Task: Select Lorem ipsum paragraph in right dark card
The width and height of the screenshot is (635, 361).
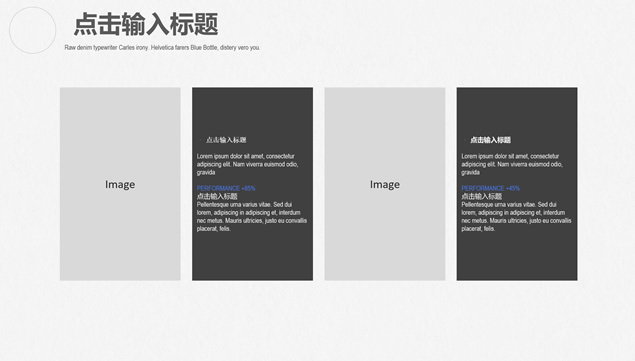Action: tap(512, 164)
